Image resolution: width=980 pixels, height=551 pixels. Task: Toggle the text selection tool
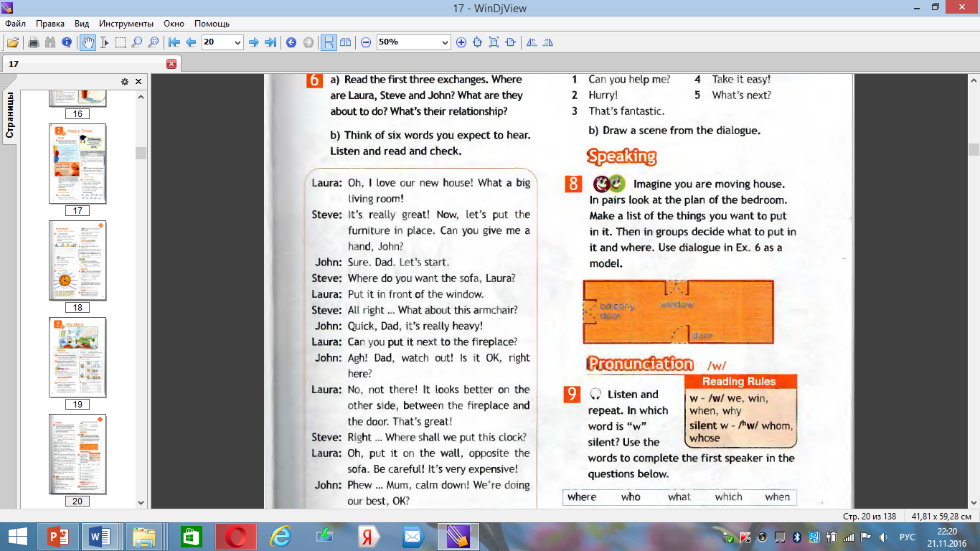click(x=105, y=42)
